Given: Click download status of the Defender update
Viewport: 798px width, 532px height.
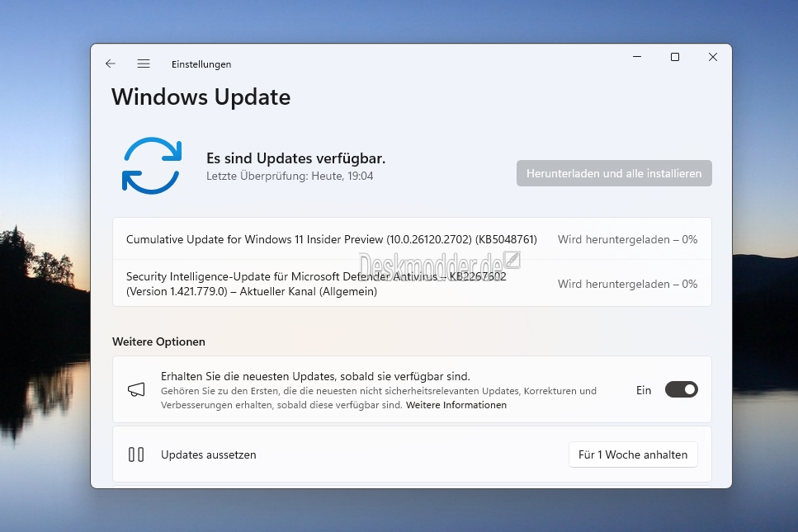Looking at the screenshot, I should [x=627, y=284].
